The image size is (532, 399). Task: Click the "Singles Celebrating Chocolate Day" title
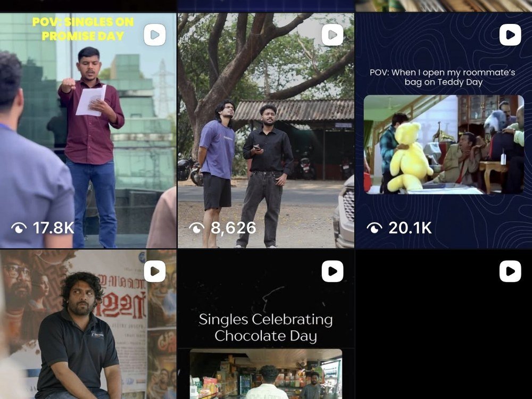(x=265, y=328)
